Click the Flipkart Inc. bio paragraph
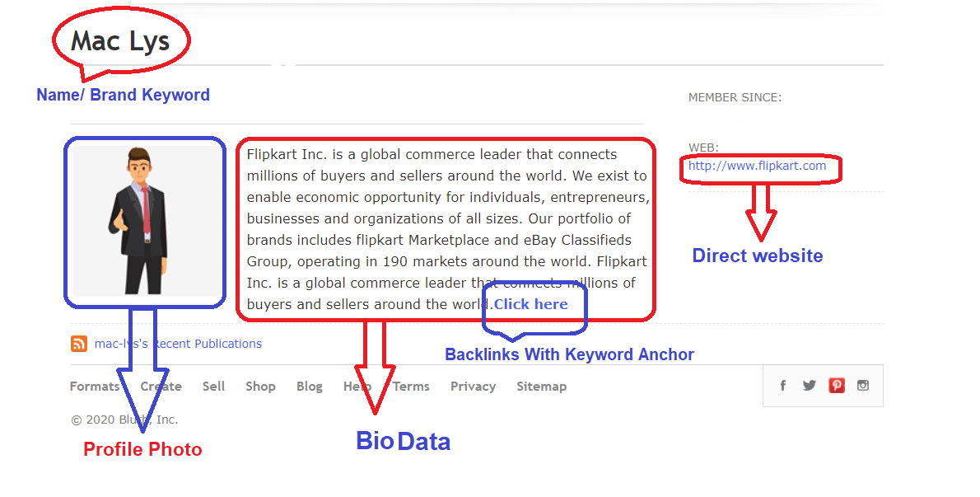The height and width of the screenshot is (497, 980). pos(446,218)
